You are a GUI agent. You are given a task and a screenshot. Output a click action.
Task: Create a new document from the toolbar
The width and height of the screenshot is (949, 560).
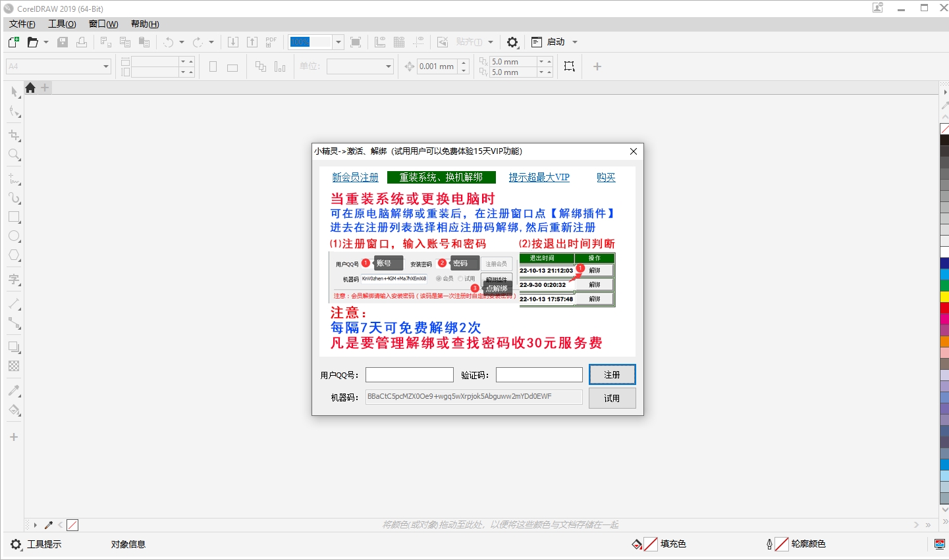point(13,42)
